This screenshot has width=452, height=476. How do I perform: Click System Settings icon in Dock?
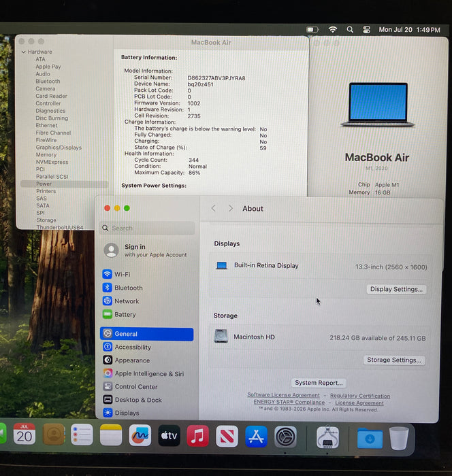(285, 437)
